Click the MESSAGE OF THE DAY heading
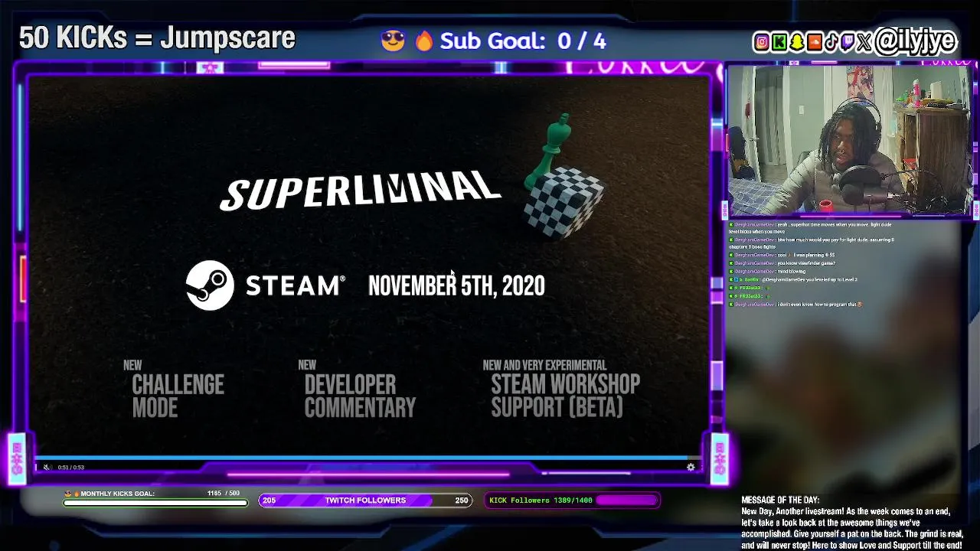 780,500
